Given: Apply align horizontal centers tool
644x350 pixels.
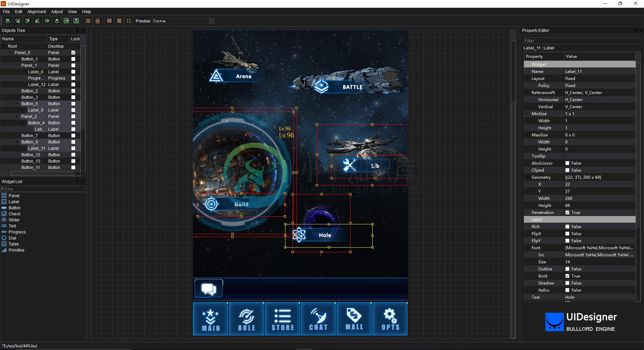Looking at the screenshot, I should tap(57, 21).
